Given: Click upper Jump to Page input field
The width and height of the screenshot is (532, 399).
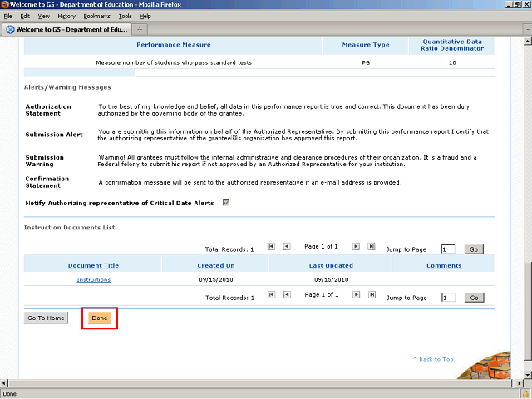Looking at the screenshot, I should [x=448, y=249].
